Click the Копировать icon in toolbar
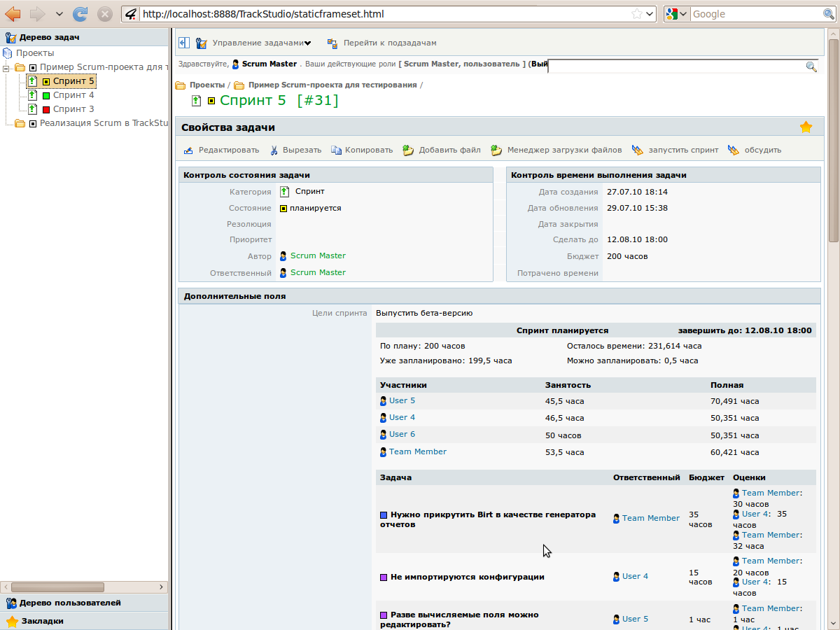This screenshot has height=630, width=840. click(336, 150)
